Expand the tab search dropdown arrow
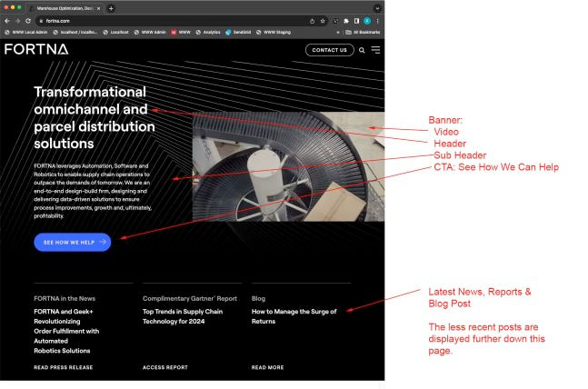The image size is (588, 389). pos(377,7)
